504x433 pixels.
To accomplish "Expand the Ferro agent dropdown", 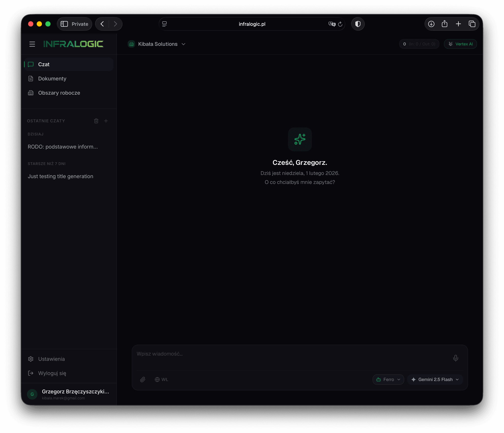I will pos(388,379).
